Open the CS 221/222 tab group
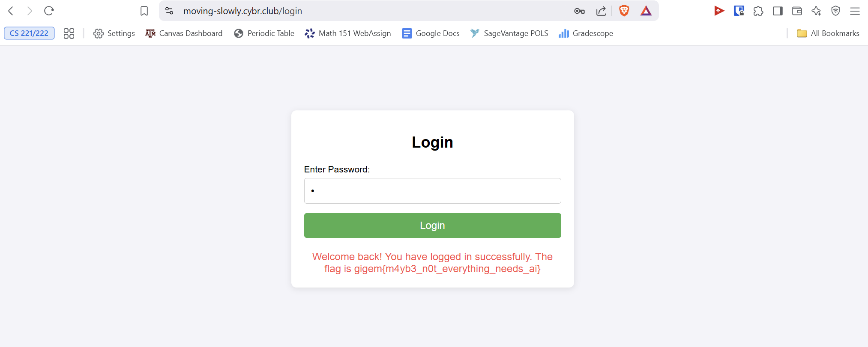Image resolution: width=868 pixels, height=347 pixels. 29,33
